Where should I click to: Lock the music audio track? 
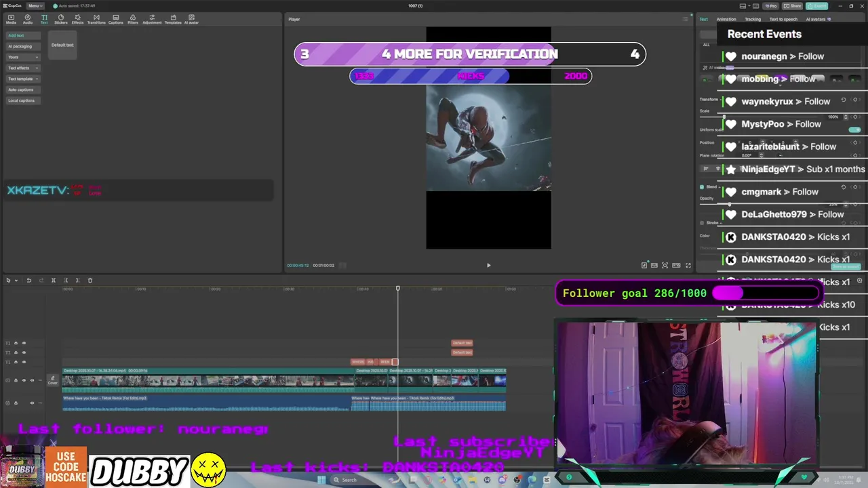pyautogui.click(x=16, y=403)
